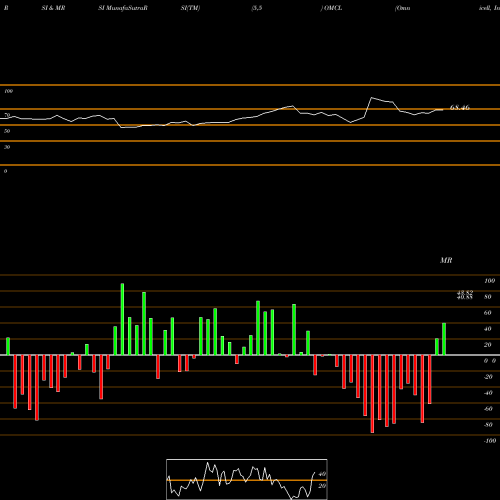Click the 0 label on RSI axis
This screenshot has width=500, height=500.
click(5, 171)
